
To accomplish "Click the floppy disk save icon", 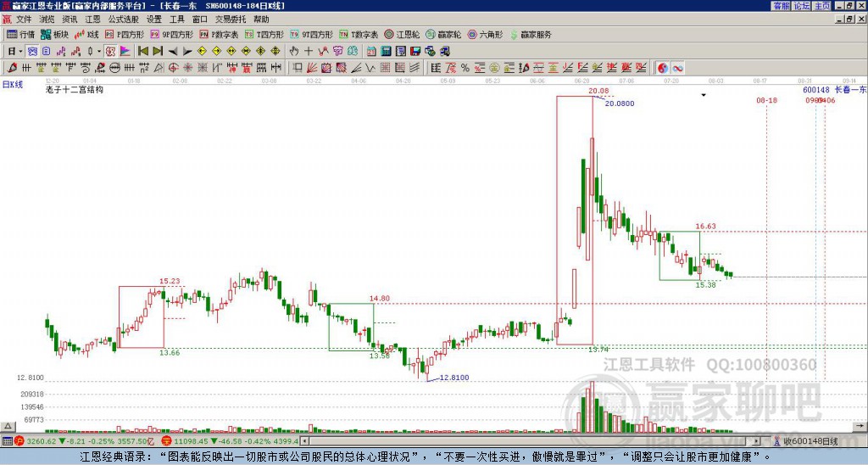I will pyautogui.click(x=415, y=51).
